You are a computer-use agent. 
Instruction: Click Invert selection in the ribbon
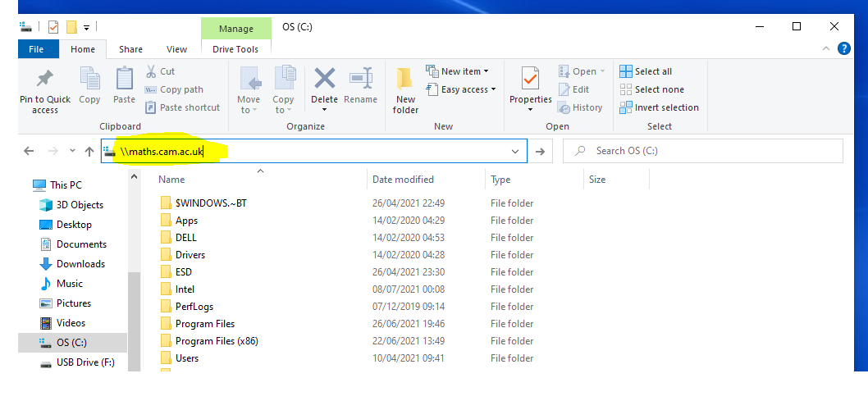click(x=659, y=107)
